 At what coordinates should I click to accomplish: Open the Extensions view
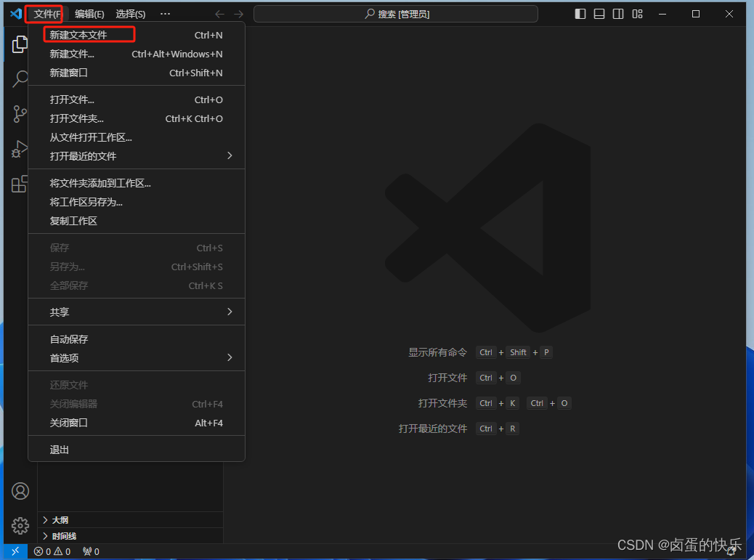20,184
